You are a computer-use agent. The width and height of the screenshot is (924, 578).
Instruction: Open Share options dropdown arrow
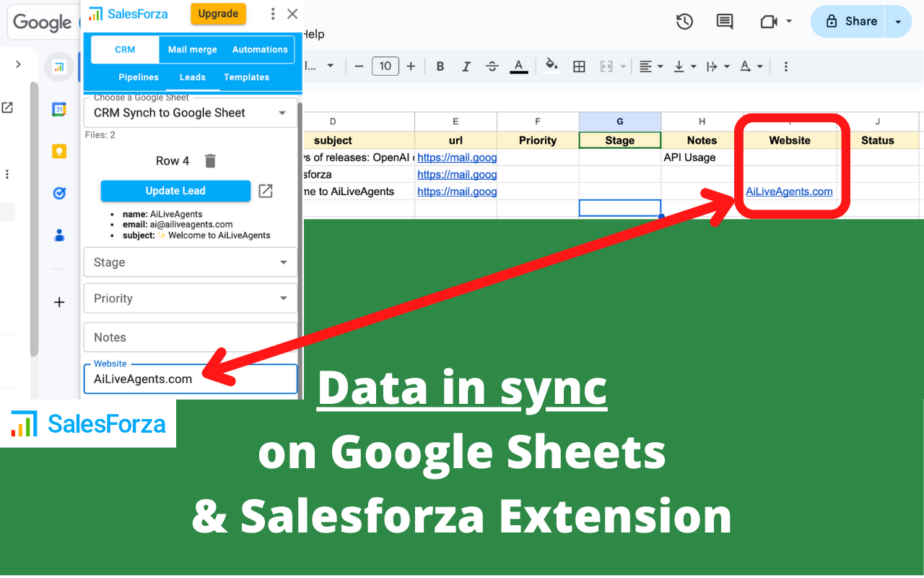[x=899, y=22]
